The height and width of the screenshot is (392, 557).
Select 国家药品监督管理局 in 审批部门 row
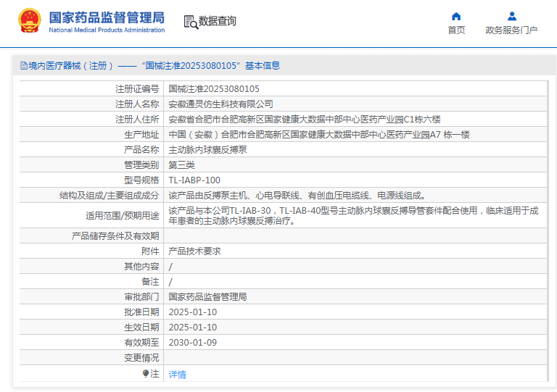point(208,297)
